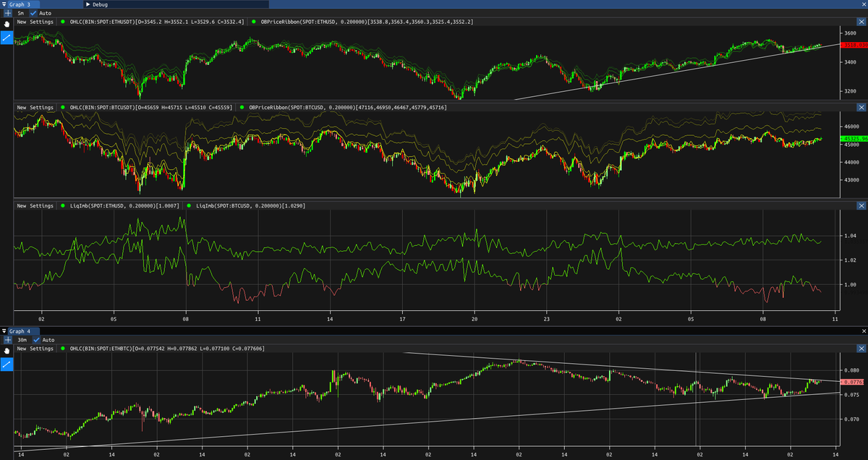Viewport: 868px width, 460px height.
Task: Click the LiqImb(SPOT:ETHUSD) legend label
Action: [124, 205]
